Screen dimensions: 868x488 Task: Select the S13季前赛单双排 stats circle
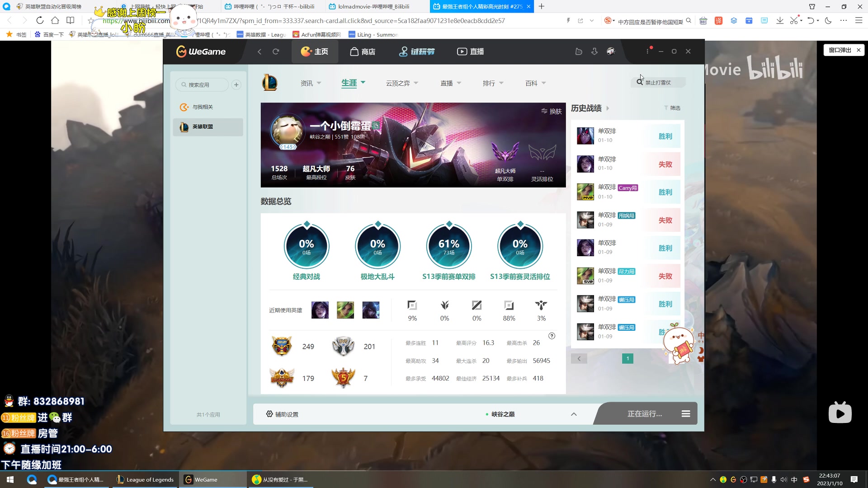pyautogui.click(x=449, y=246)
